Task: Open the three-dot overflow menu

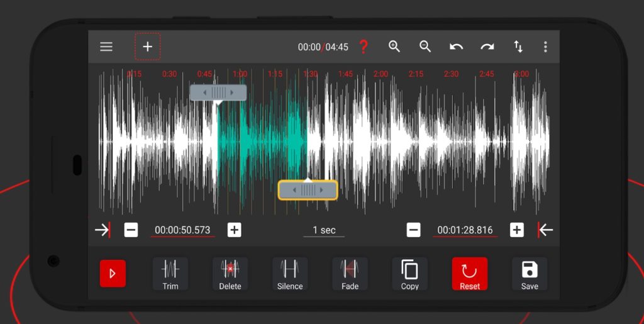Action: pos(545,47)
